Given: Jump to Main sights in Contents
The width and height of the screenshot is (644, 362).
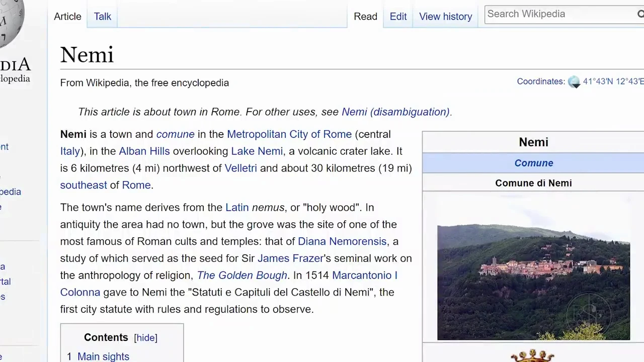Looking at the screenshot, I should [x=103, y=356].
